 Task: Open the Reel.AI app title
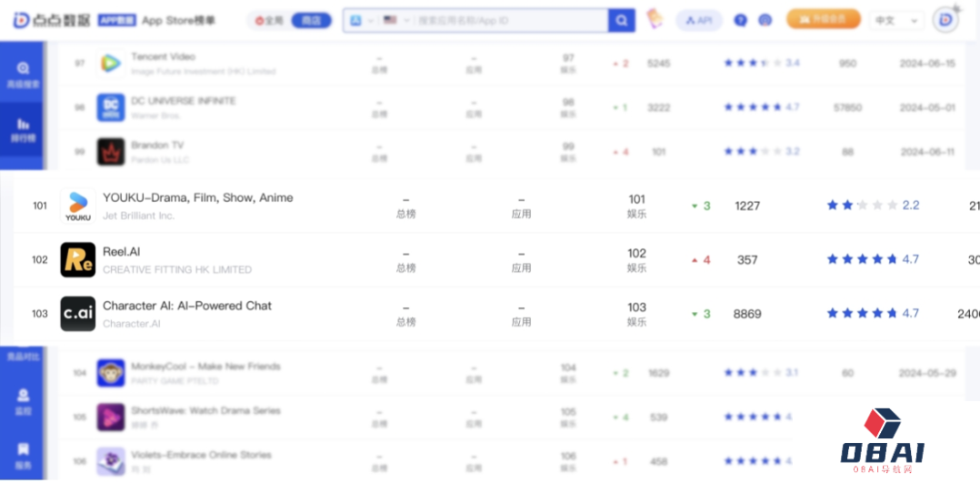[121, 252]
